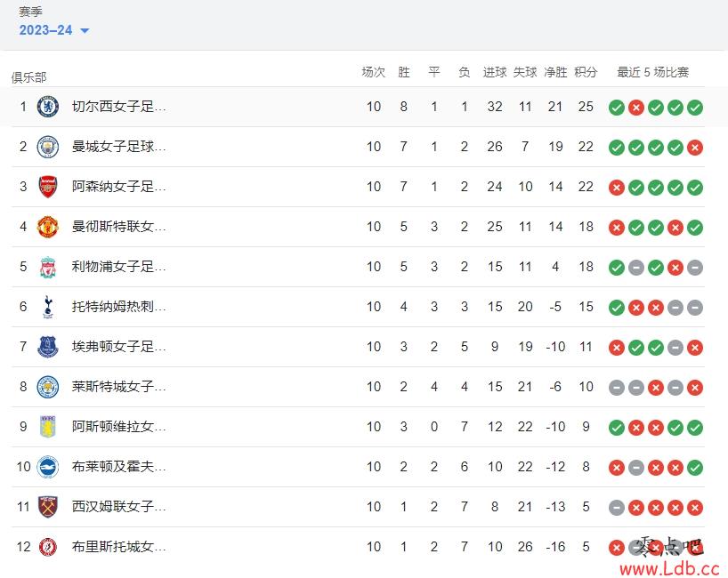Click the Leicester City fox crest
Image resolution: width=728 pixels, height=578 pixels.
[48, 387]
